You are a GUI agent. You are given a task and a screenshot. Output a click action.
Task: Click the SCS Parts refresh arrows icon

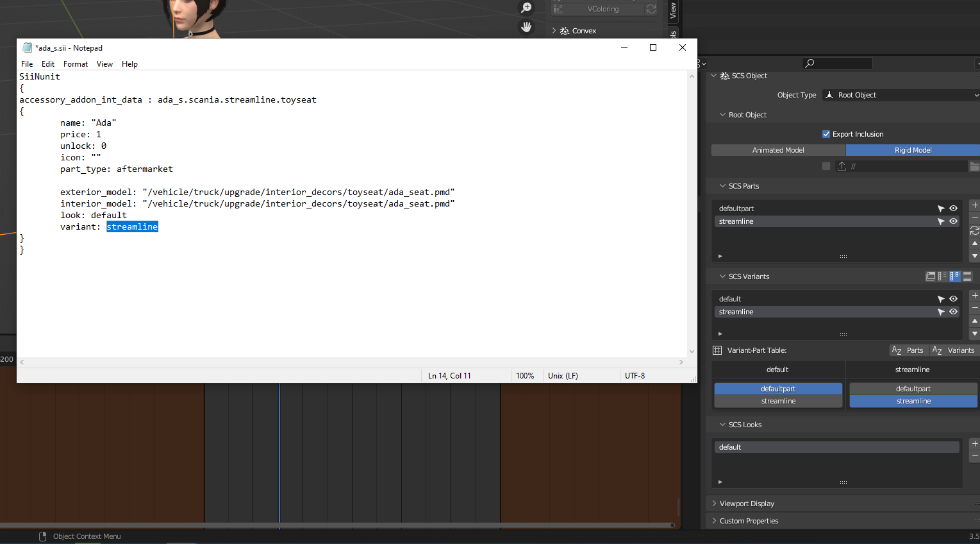click(x=974, y=230)
